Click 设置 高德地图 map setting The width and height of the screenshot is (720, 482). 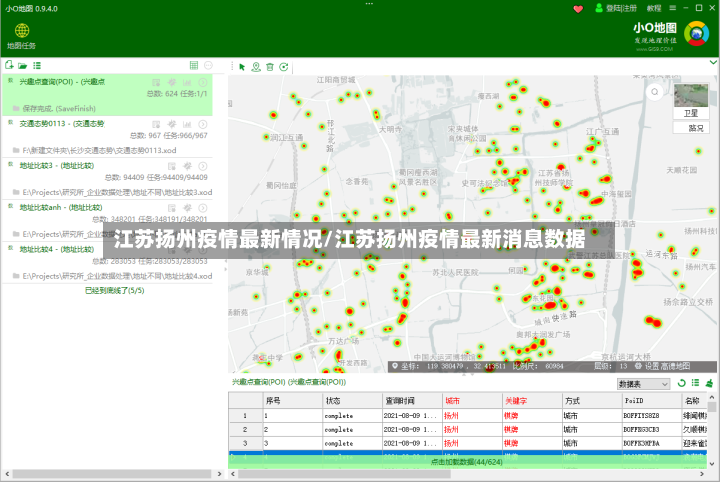click(x=663, y=366)
